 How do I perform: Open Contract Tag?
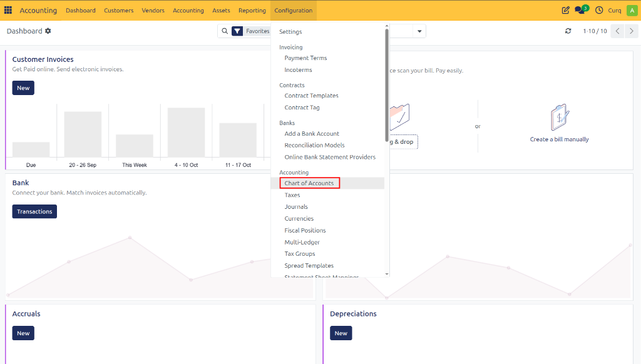pos(302,108)
